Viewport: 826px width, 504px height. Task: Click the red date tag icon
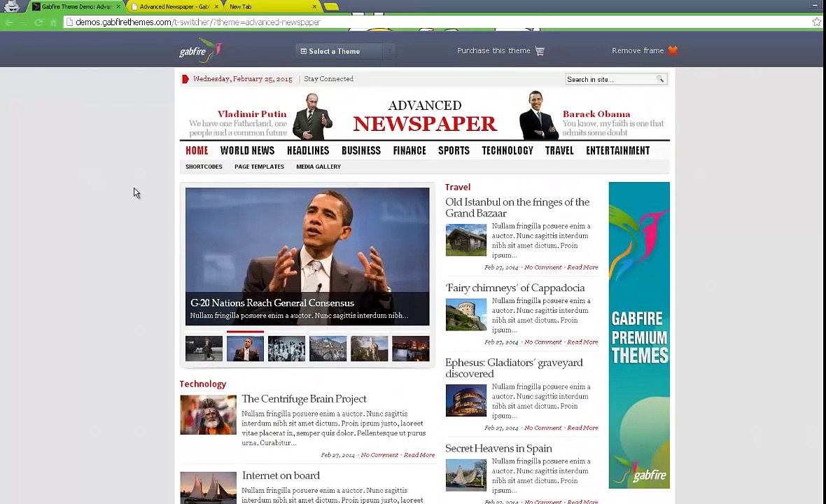pyautogui.click(x=185, y=79)
